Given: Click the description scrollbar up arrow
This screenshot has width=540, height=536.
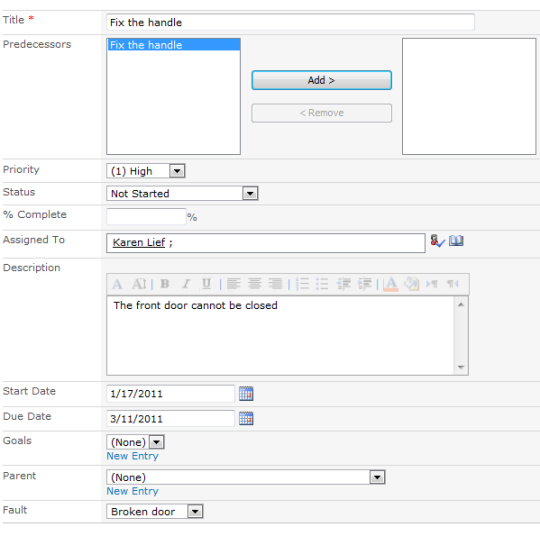Looking at the screenshot, I should (461, 305).
